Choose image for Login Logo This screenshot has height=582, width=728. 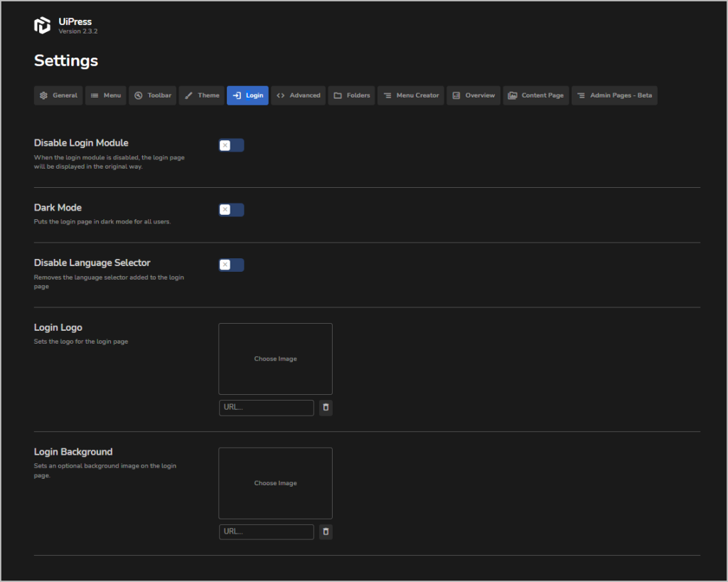click(275, 359)
